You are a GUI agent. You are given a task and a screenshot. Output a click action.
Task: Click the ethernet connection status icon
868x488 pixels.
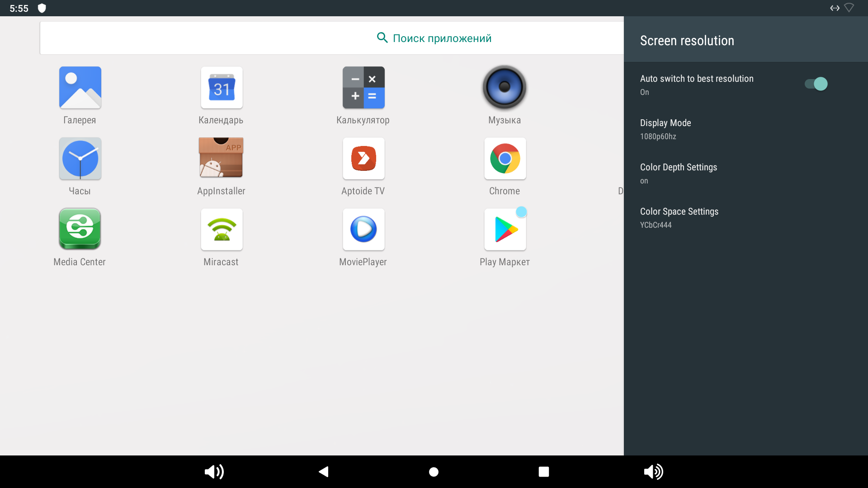[x=835, y=8]
